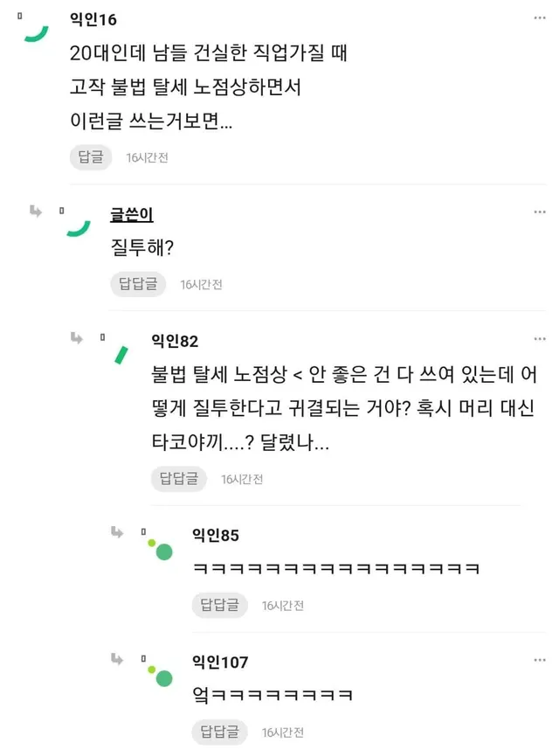
Task: Open three-dot menu on 익인16's comment
Action: tap(541, 18)
